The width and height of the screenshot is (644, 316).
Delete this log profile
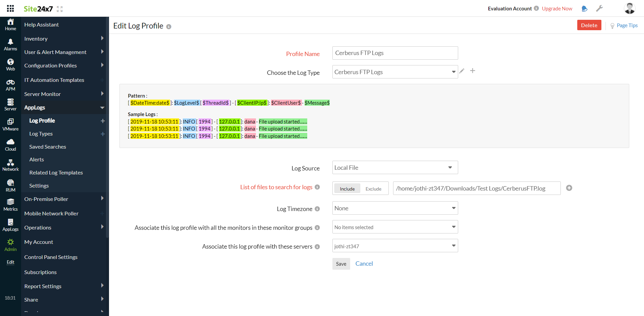pos(589,25)
